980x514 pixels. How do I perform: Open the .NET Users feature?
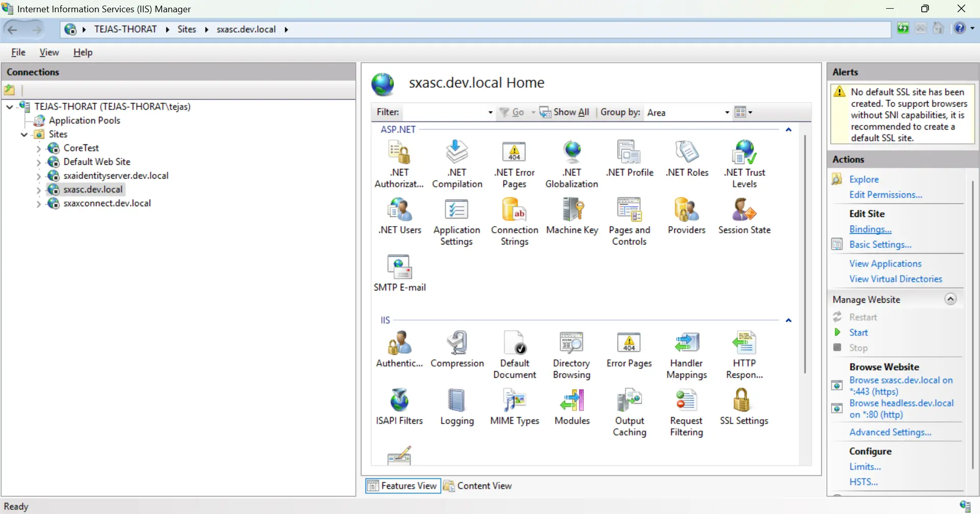pyautogui.click(x=400, y=216)
